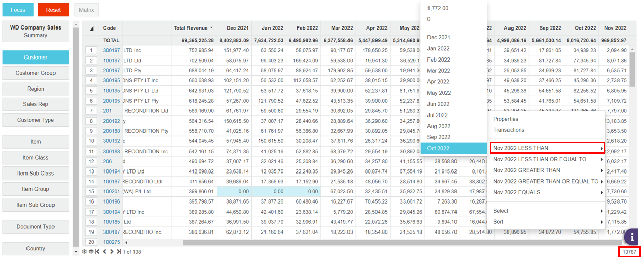
Task: Open customer code 300197 link
Action: coord(112,50)
